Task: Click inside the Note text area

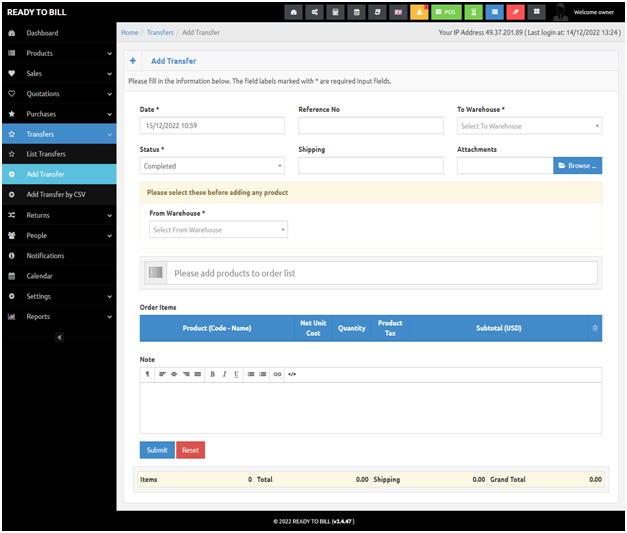Action: point(371,408)
